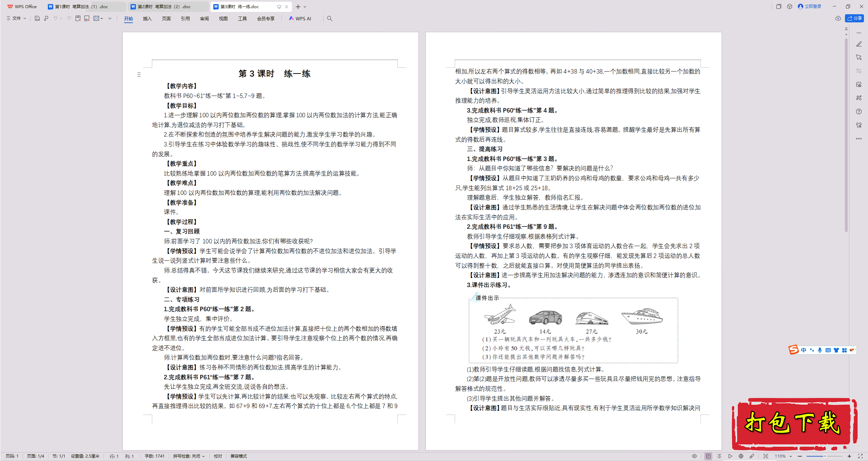868x461 pixels.
Task: Click the 校对 proofreading status button
Action: pyautogui.click(x=218, y=456)
